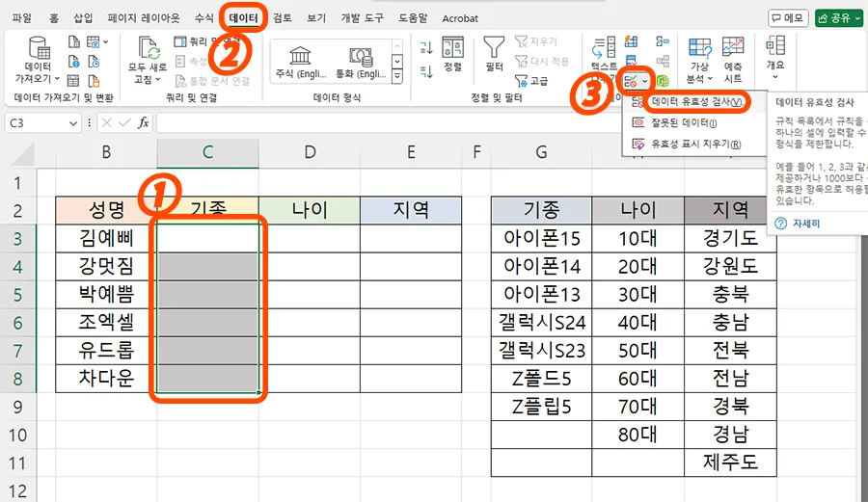Viewport: 868px width, 502px height.
Task: Select cell containing Z플립5
Action: pos(541,407)
